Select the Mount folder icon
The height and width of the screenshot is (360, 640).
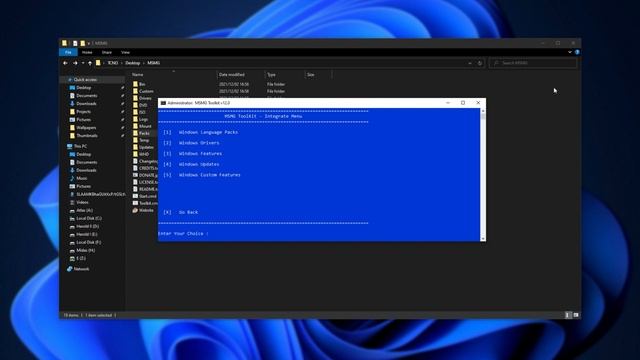[135, 126]
